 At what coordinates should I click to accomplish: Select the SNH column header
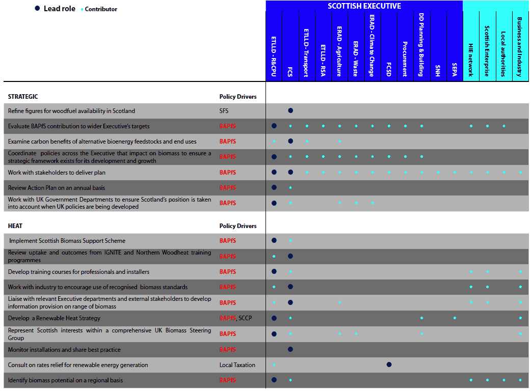point(438,71)
